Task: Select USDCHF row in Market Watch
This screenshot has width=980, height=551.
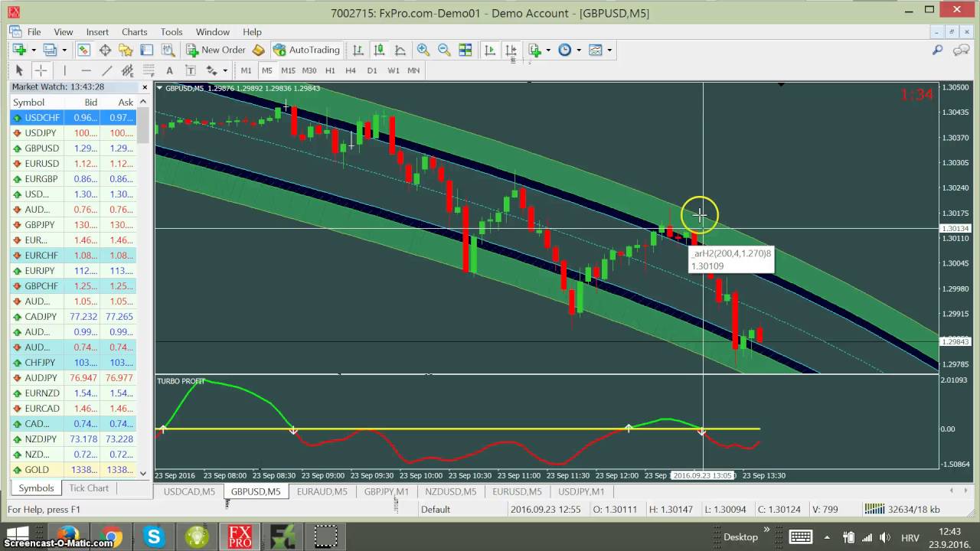Action: pyautogui.click(x=73, y=118)
